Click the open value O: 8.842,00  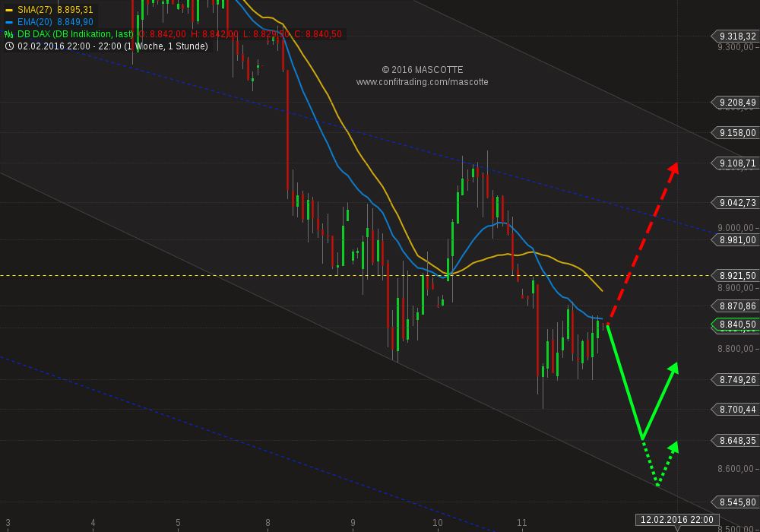[163, 34]
